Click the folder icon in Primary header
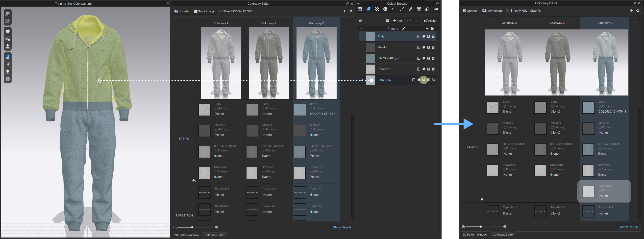This screenshot has height=239, width=644. pyautogui.click(x=432, y=28)
